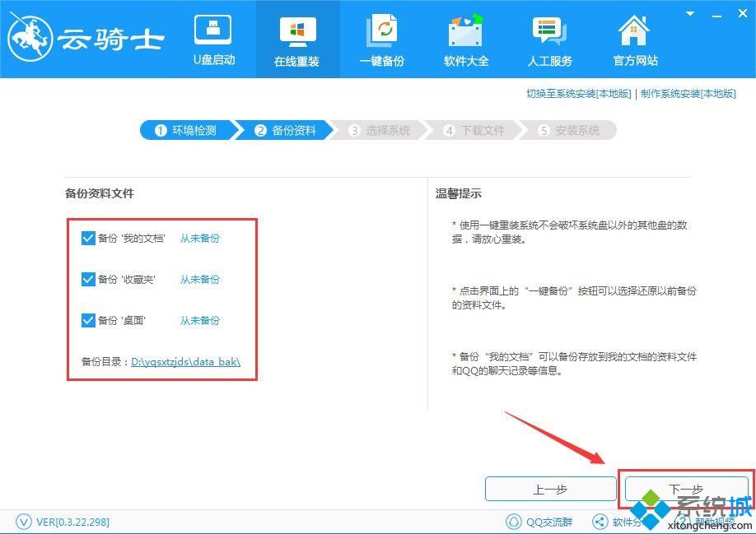Go to step 1 环境检测
The image size is (756, 534).
click(x=185, y=131)
